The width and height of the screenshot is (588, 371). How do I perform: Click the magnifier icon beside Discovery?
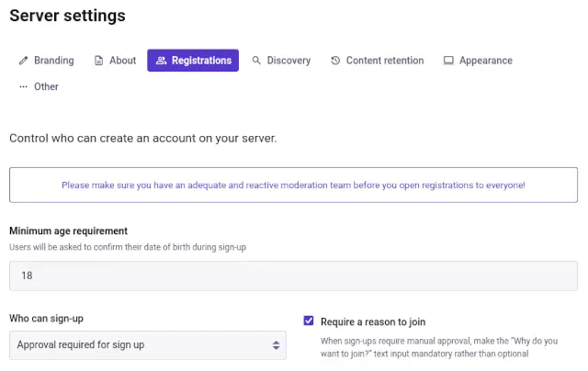(256, 61)
